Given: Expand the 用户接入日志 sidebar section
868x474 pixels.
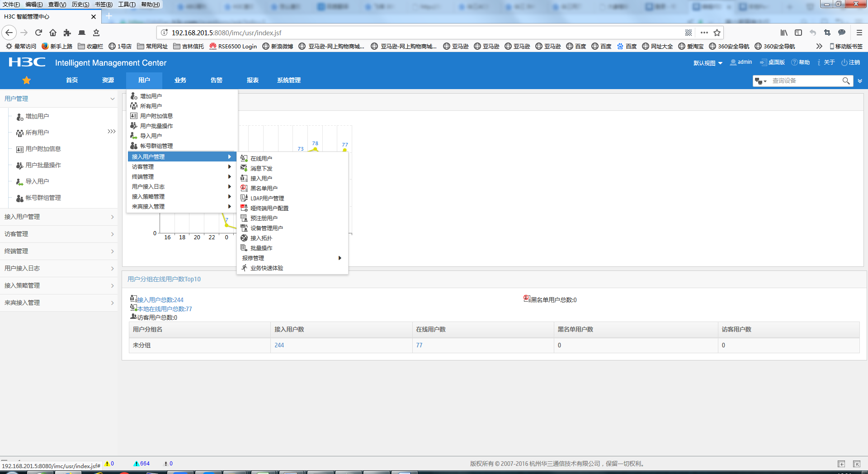Looking at the screenshot, I should pyautogui.click(x=59, y=268).
